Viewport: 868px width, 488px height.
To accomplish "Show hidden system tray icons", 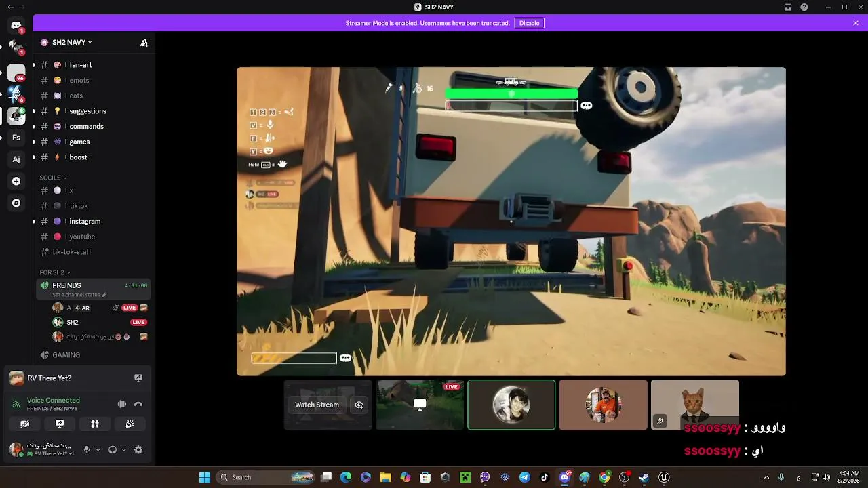I will [766, 477].
